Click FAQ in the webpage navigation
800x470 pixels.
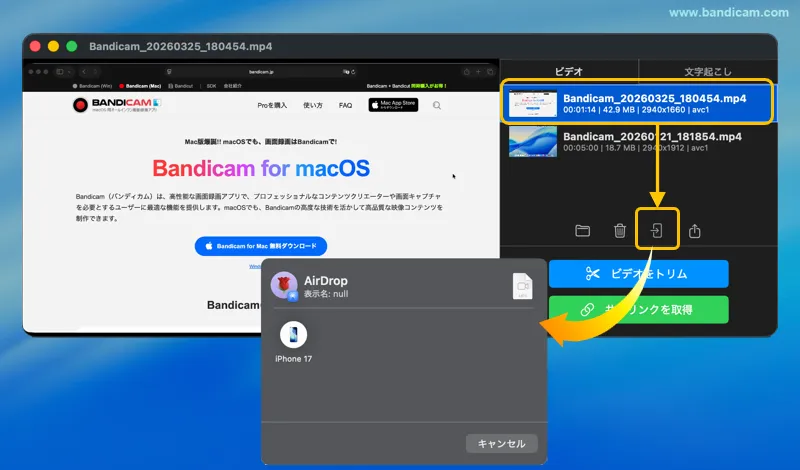(345, 105)
